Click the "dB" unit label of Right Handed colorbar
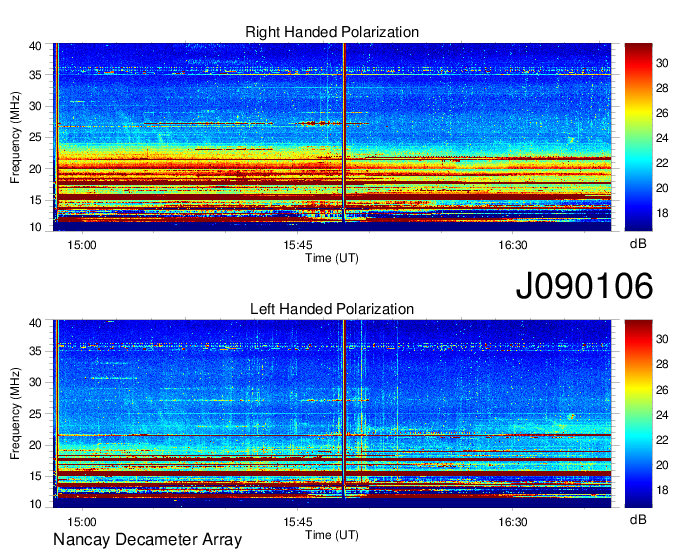The height and width of the screenshot is (552, 680). click(x=638, y=244)
